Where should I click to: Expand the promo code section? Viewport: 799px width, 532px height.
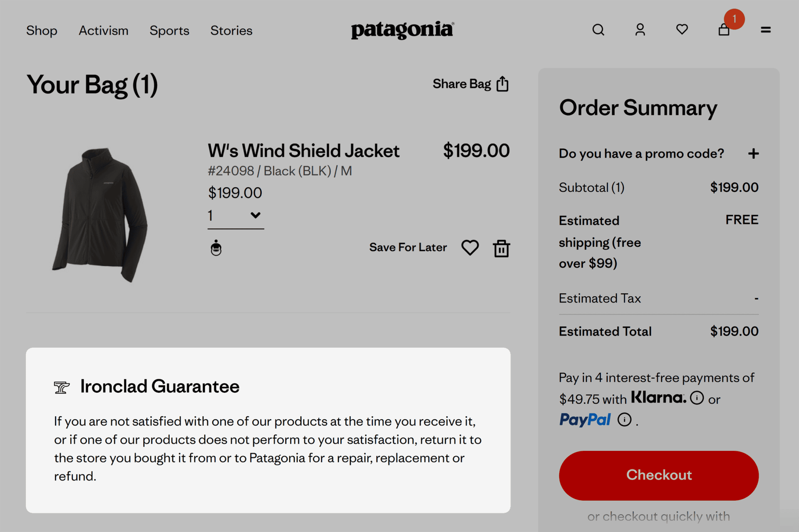tap(753, 154)
